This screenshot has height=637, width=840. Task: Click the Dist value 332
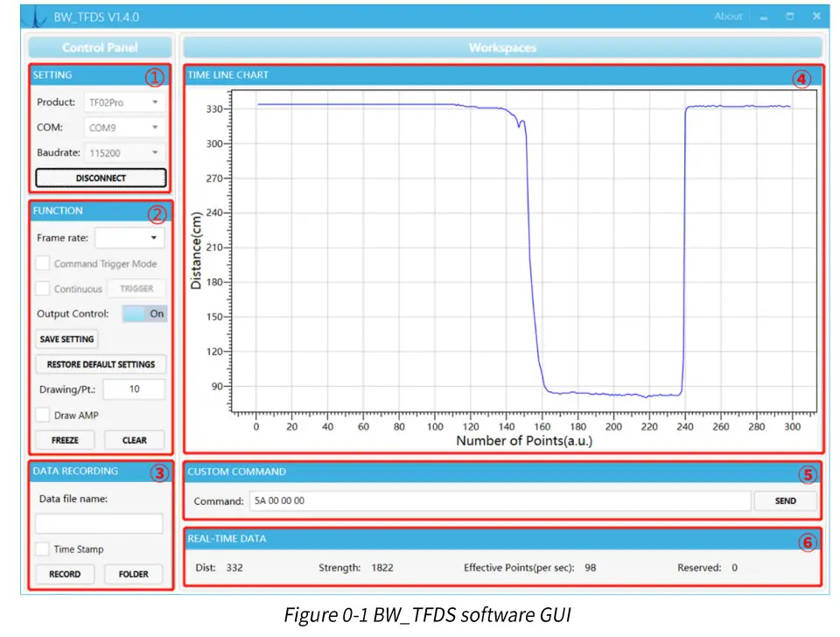pyautogui.click(x=234, y=567)
